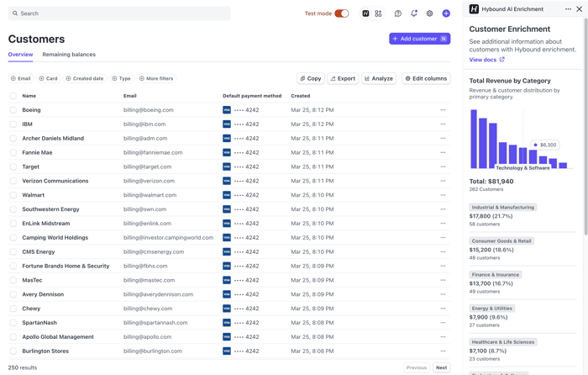Select the Walmart row checkbox

(x=13, y=195)
